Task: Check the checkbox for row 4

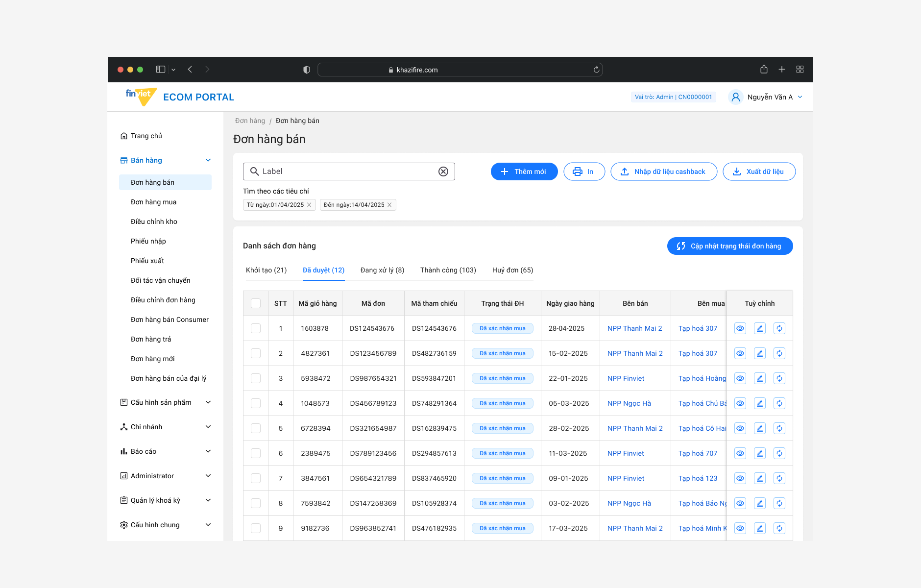Action: [256, 403]
